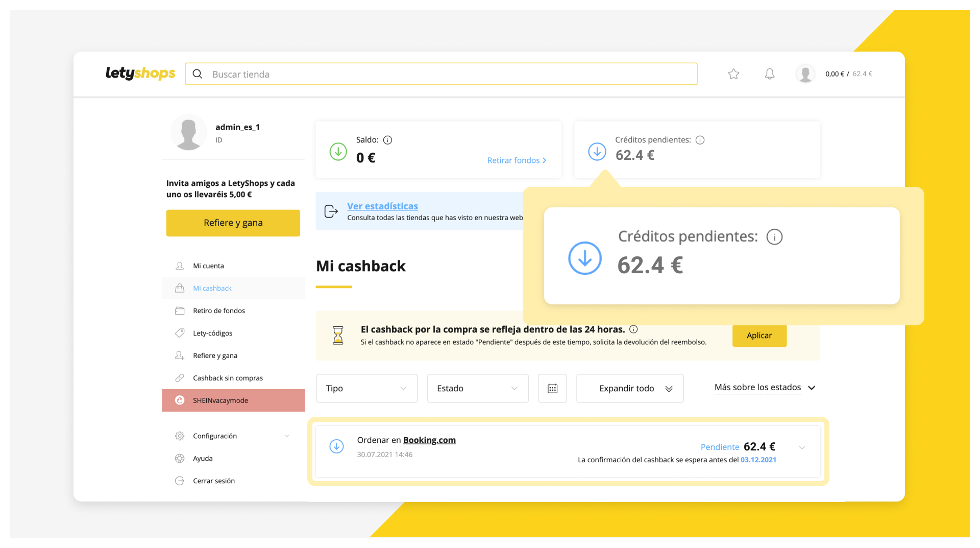The width and height of the screenshot is (980, 548).
Task: Click Expandir todo control
Action: [630, 389]
